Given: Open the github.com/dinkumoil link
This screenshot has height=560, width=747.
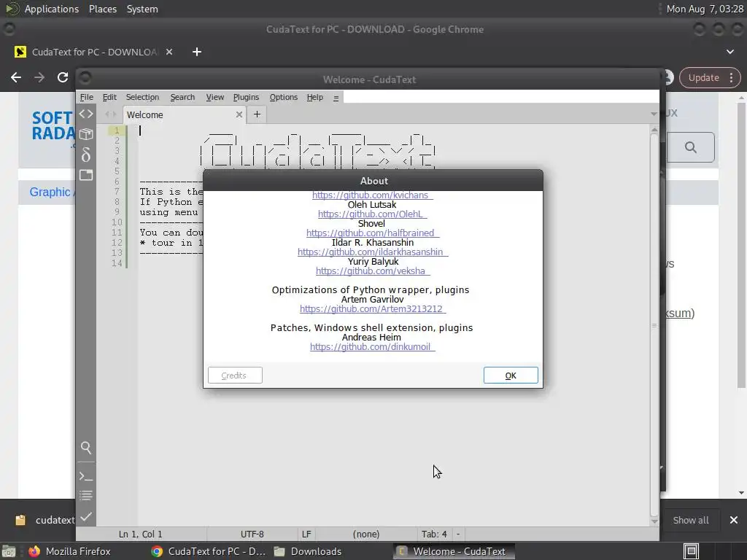Looking at the screenshot, I should point(373,346).
